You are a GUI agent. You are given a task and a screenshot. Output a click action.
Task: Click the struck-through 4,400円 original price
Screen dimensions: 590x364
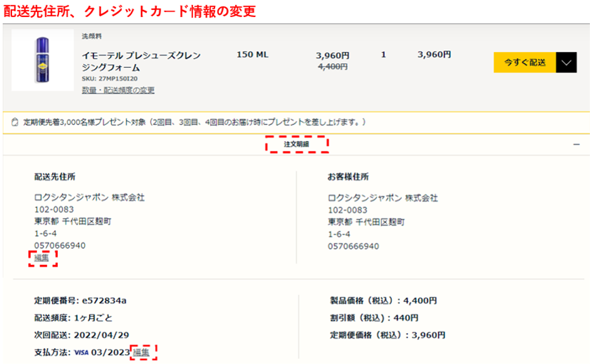coord(333,66)
